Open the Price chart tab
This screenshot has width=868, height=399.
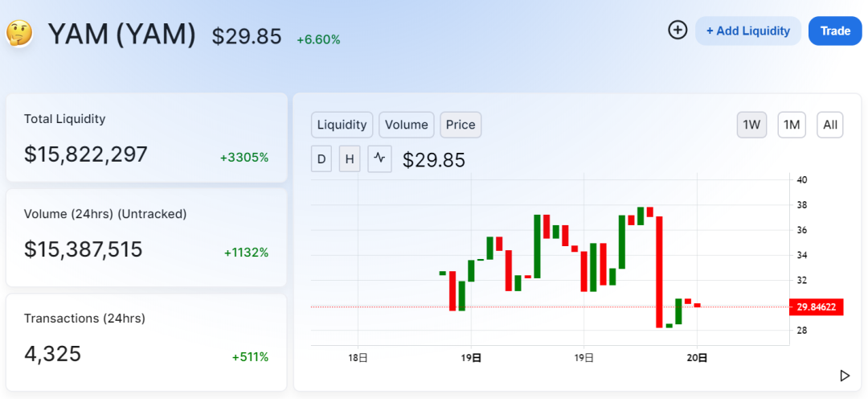pyautogui.click(x=461, y=125)
